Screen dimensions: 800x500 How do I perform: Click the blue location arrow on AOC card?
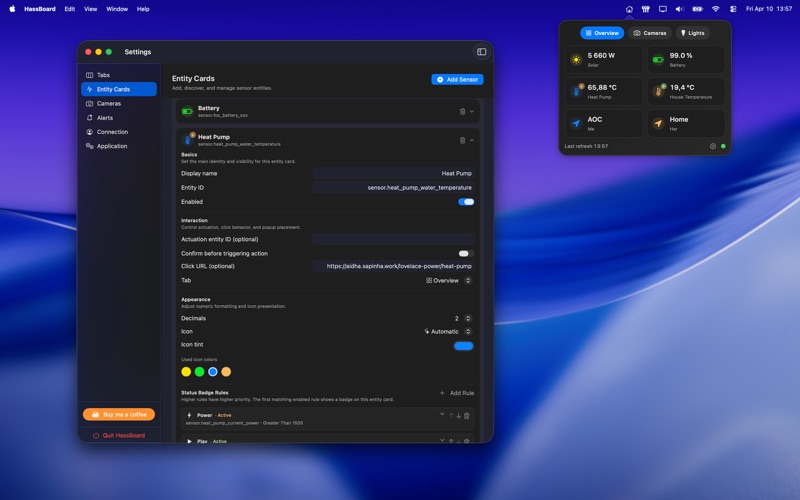pyautogui.click(x=576, y=123)
